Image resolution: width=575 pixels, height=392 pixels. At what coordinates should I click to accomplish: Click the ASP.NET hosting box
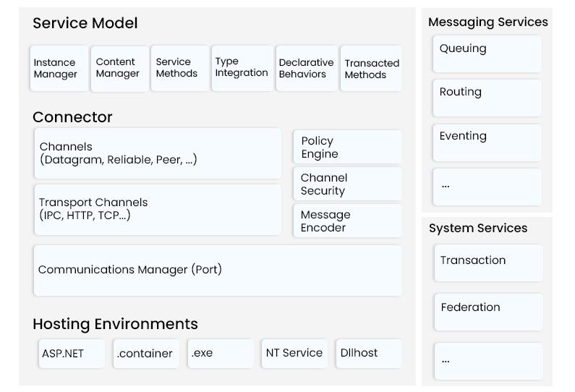(72, 354)
